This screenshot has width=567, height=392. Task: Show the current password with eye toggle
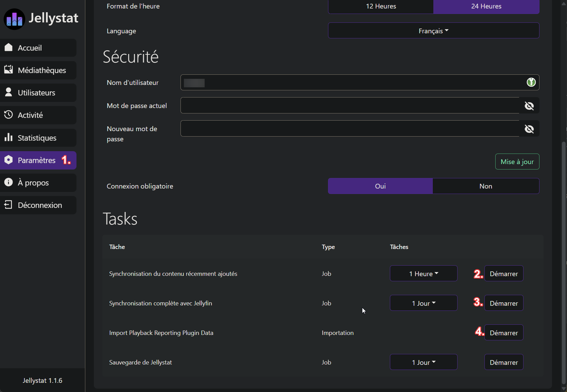pyautogui.click(x=529, y=106)
